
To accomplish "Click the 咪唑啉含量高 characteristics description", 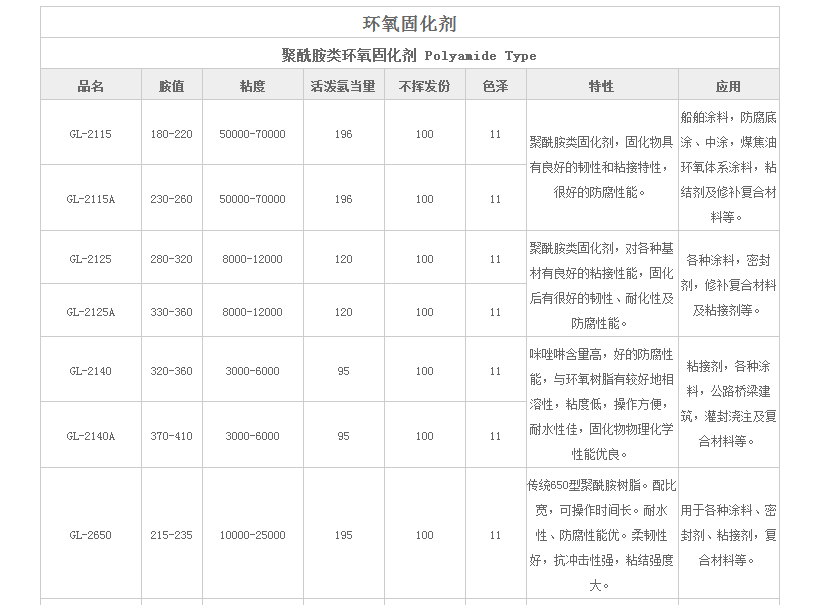I will click(601, 404).
